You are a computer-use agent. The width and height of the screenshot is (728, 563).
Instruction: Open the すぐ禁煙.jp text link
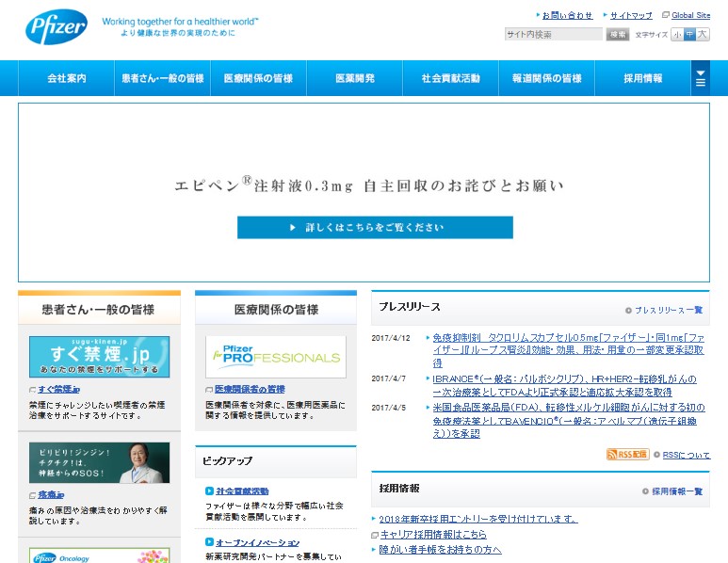(x=59, y=390)
